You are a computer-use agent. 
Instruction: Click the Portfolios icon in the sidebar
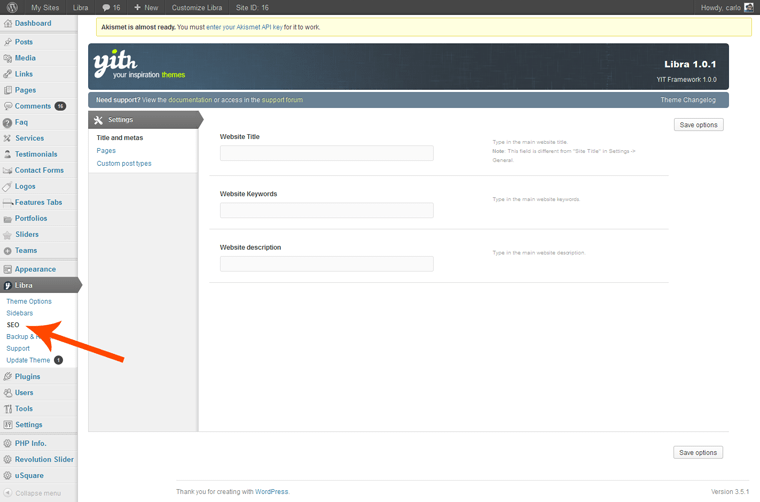click(7, 219)
